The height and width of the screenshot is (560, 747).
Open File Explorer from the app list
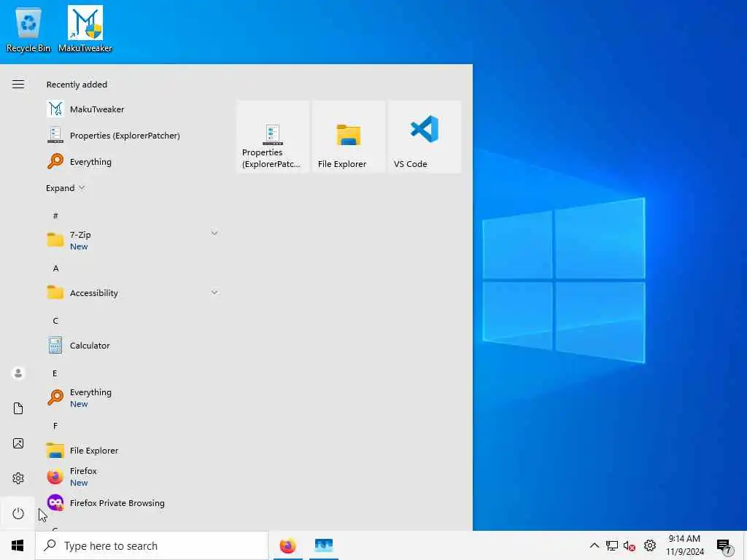[x=133, y=450]
